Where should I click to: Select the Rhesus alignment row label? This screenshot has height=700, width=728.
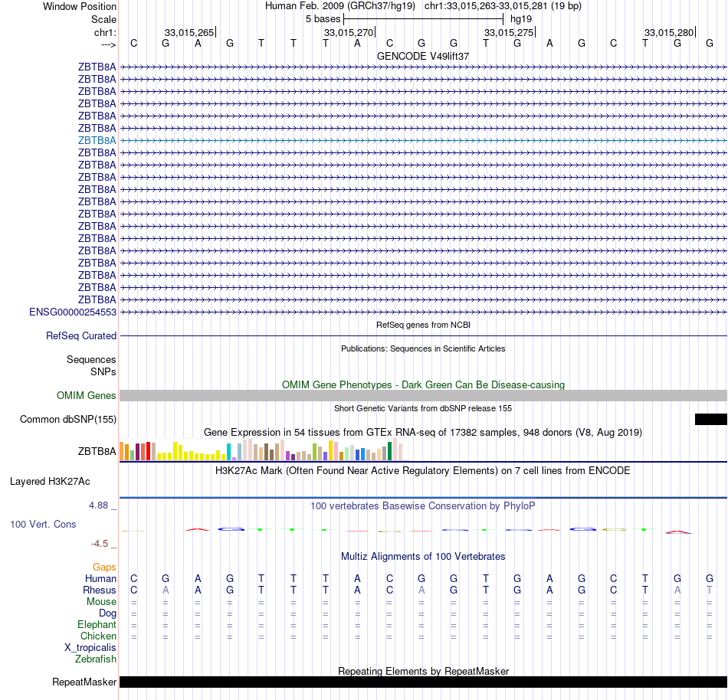[100, 590]
